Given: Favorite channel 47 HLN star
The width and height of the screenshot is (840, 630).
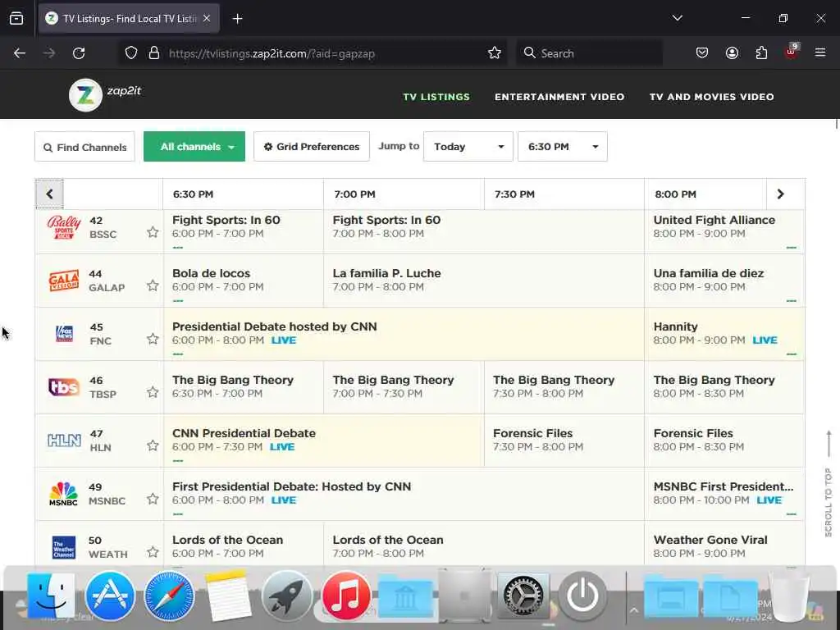Looking at the screenshot, I should pyautogui.click(x=153, y=445).
